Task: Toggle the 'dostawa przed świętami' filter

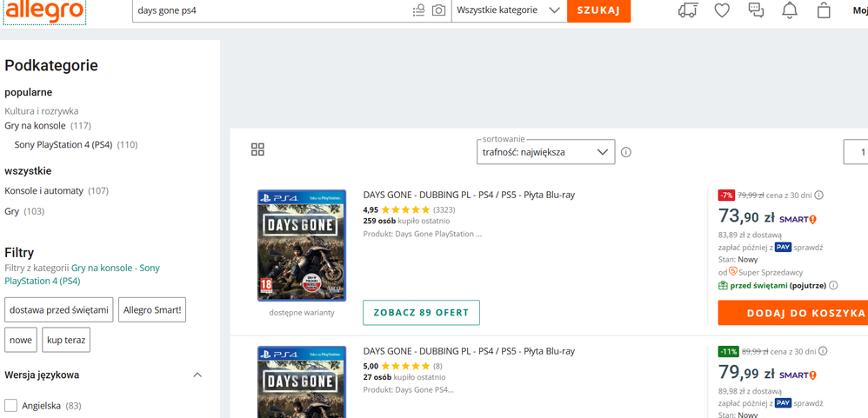Action: pyautogui.click(x=59, y=309)
